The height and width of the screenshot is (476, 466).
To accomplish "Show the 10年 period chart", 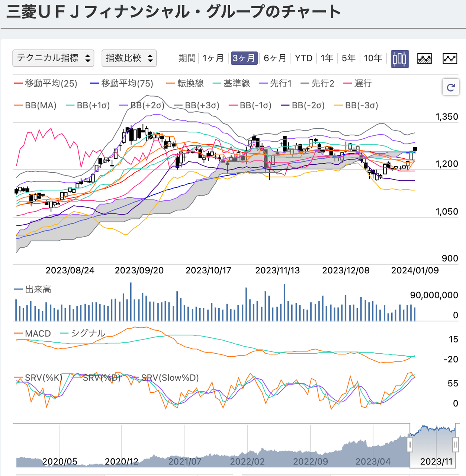I will 373,58.
